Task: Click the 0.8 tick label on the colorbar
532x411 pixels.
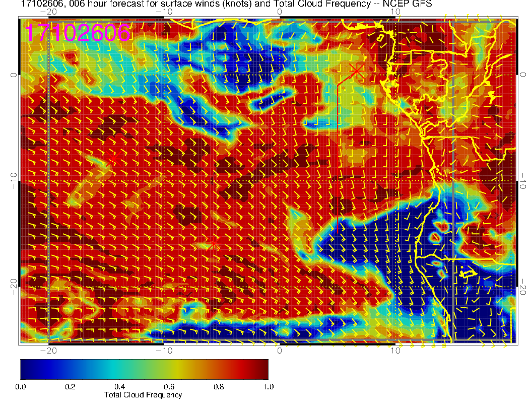Action: click(x=219, y=387)
